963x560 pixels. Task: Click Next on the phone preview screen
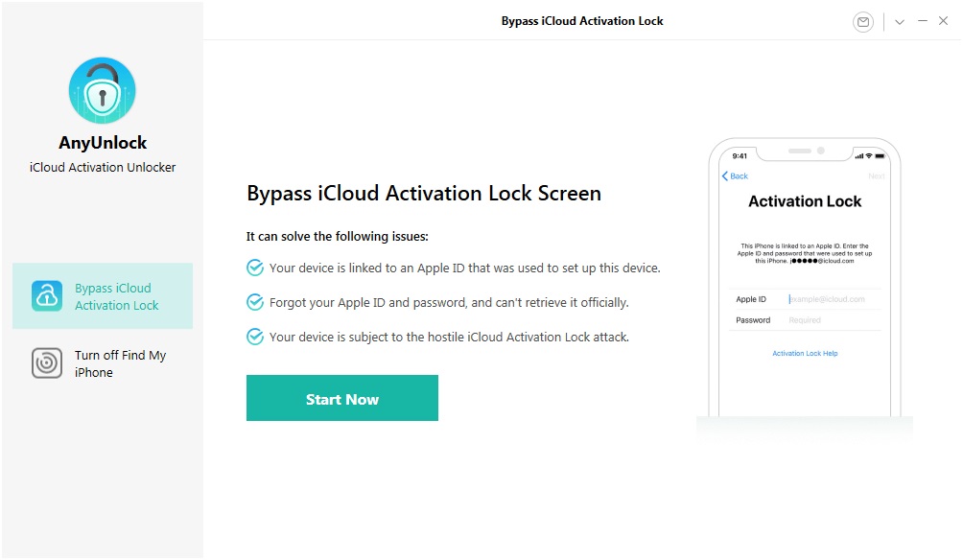tap(878, 175)
